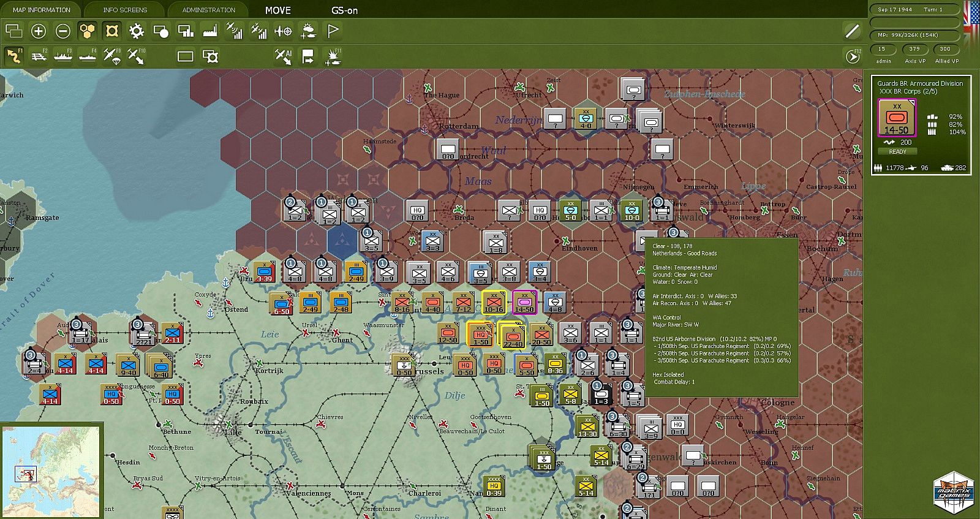Click the rectangle-with-bars map info icon

pos(186,31)
